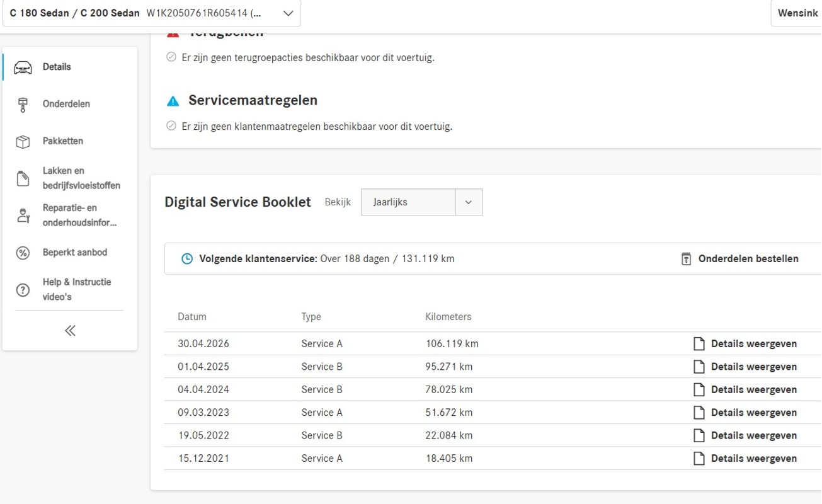Click the clock icon beside Volgende klantenservice

(187, 259)
